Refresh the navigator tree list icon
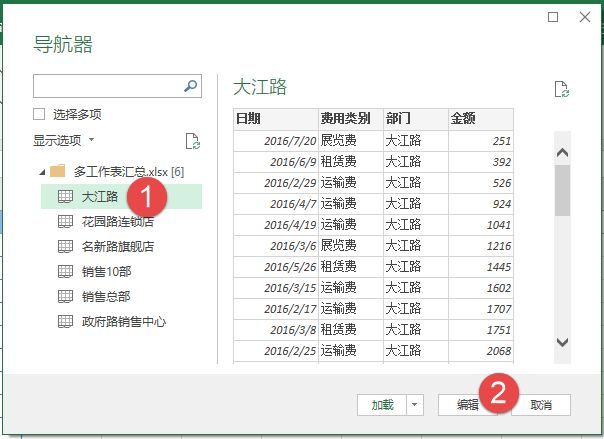The height and width of the screenshot is (439, 604). point(192,141)
